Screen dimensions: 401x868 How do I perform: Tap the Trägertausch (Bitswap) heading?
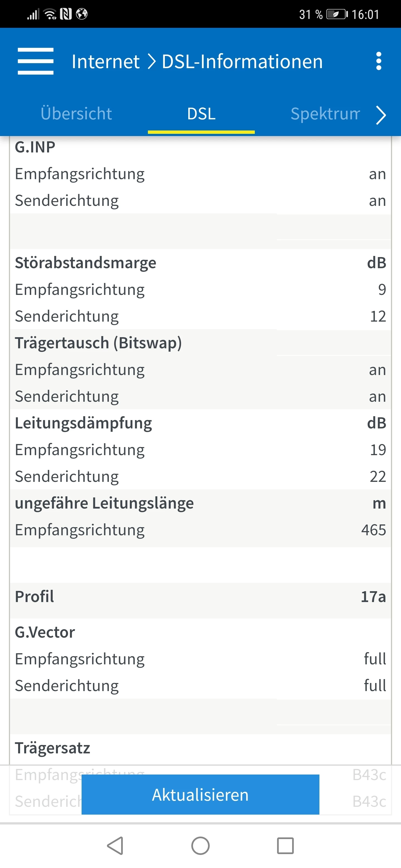(x=98, y=343)
